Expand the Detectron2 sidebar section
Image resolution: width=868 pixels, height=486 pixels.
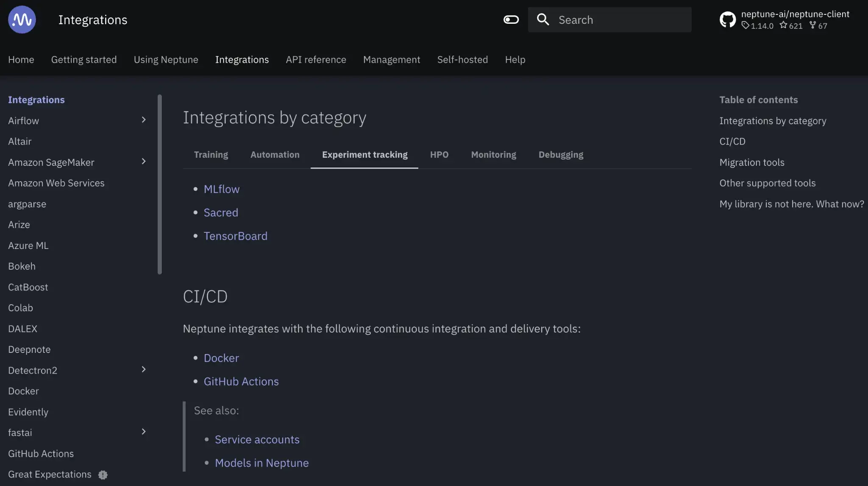[x=143, y=370]
